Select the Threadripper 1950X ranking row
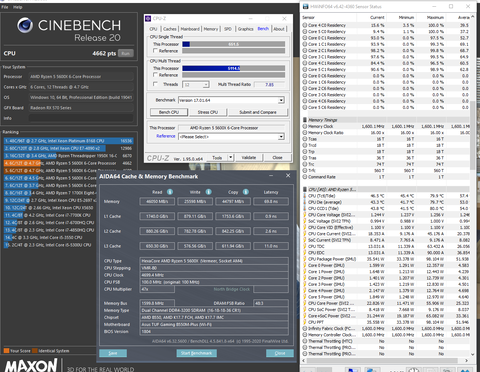This screenshot has height=372, width=480. [68, 156]
